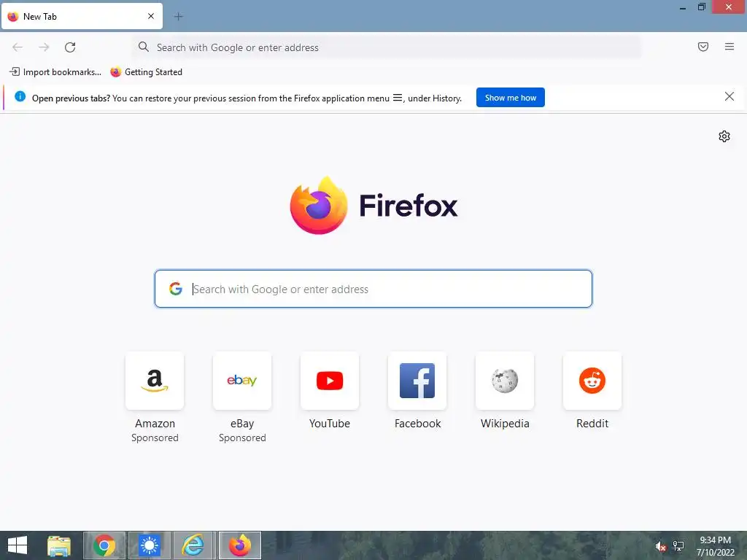Screen dimensions: 747x560
Task: Switch to Chrome in taskbar
Action: click(x=104, y=545)
